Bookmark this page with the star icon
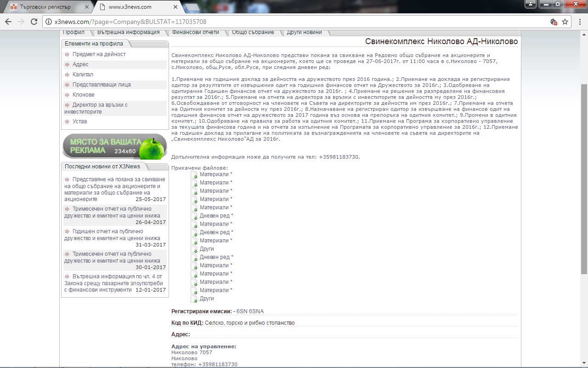The image size is (588, 368). (565, 22)
